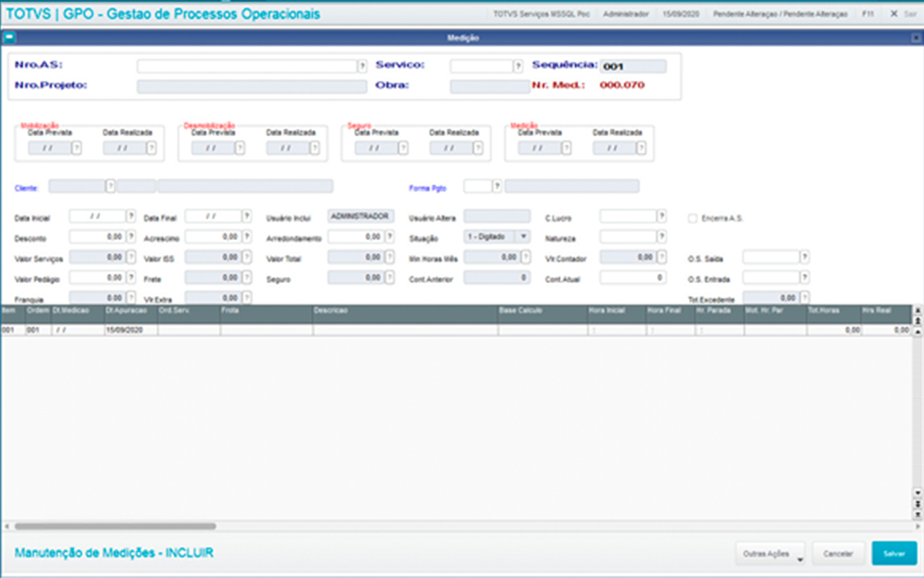This screenshot has width=924, height=578.
Task: Click the Nro.AS input field
Action: 247,66
